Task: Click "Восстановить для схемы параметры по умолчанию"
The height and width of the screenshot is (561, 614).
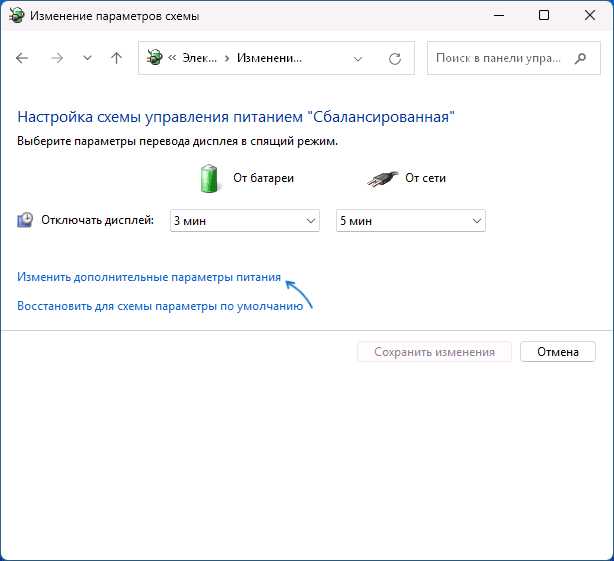Action: (160, 306)
